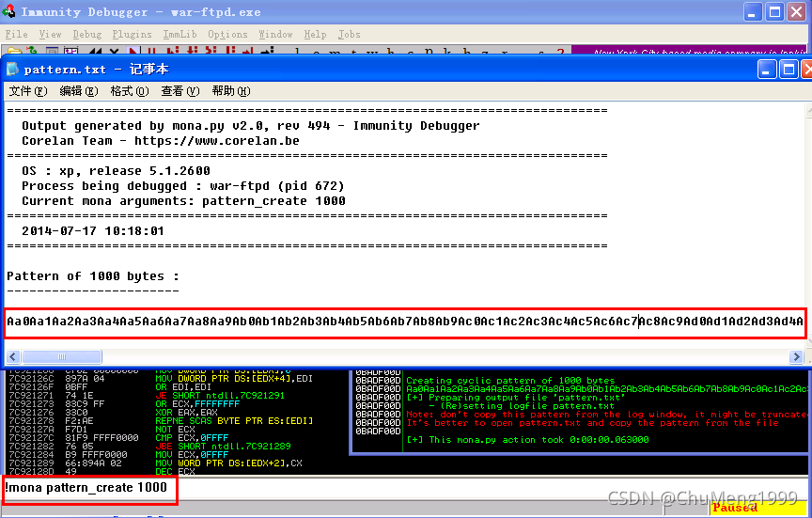
Task: Click log line '(Re)setting logfile pattern.txt'
Action: pyautogui.click(x=522, y=406)
